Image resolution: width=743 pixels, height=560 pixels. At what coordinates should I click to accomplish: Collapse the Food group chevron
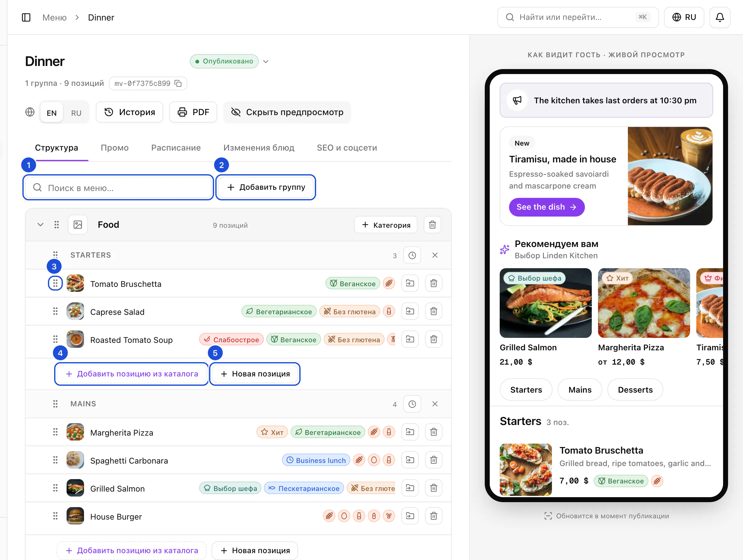coord(40,225)
